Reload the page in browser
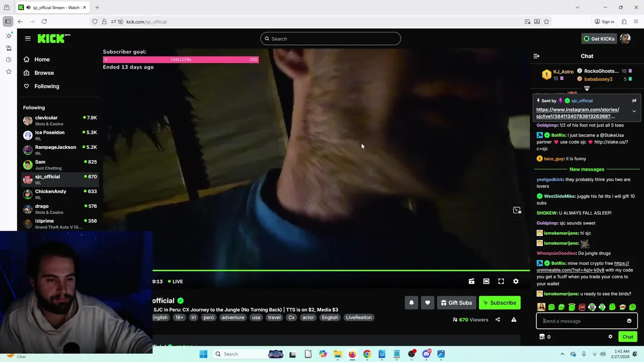The image size is (644, 362). click(44, 22)
